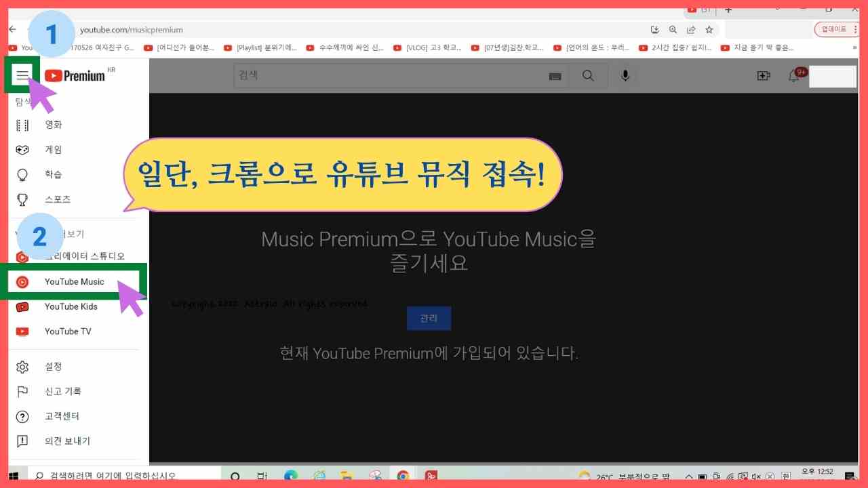Click the 게임 gamepad icon
Image resolution: width=868 pixels, height=488 pixels.
click(22, 150)
